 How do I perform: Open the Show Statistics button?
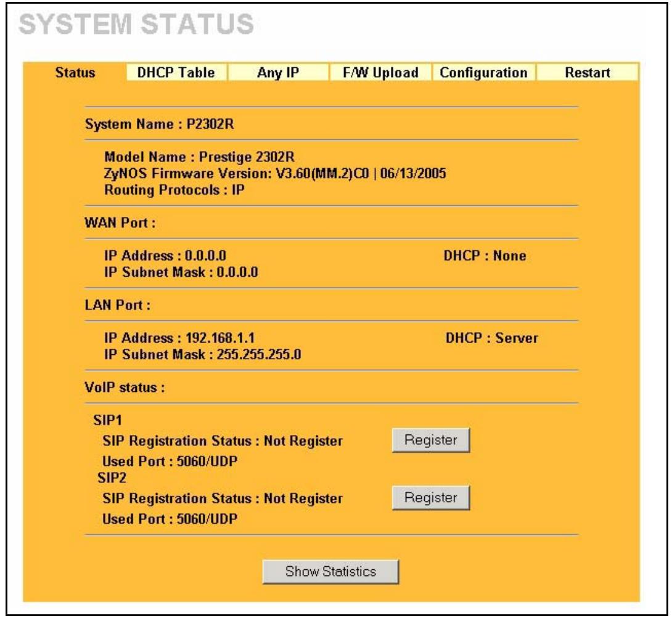[x=330, y=571]
